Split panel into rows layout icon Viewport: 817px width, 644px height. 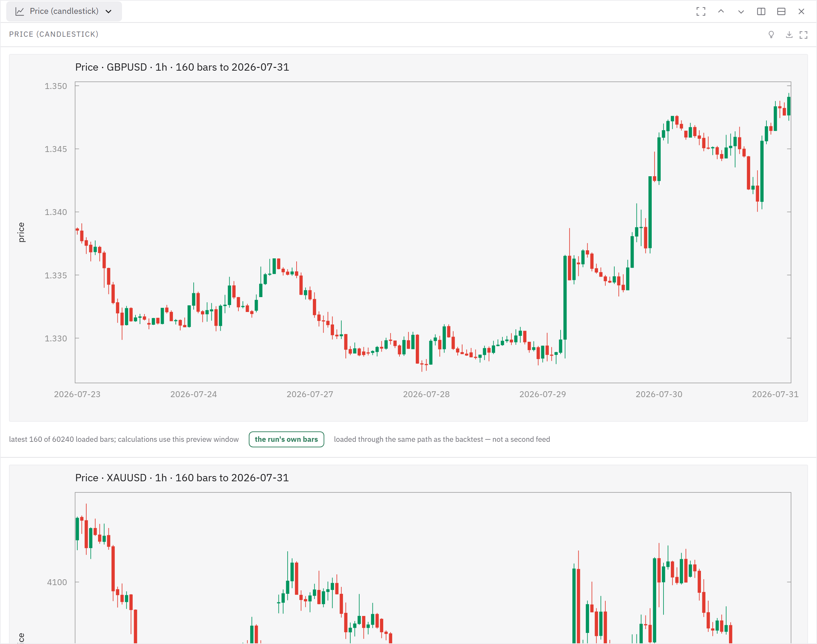point(781,11)
